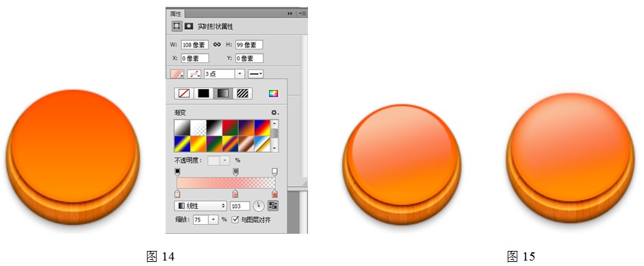Expand the 缩放 percentage dropdown
Screen dimensions: 644x266
(x=213, y=220)
